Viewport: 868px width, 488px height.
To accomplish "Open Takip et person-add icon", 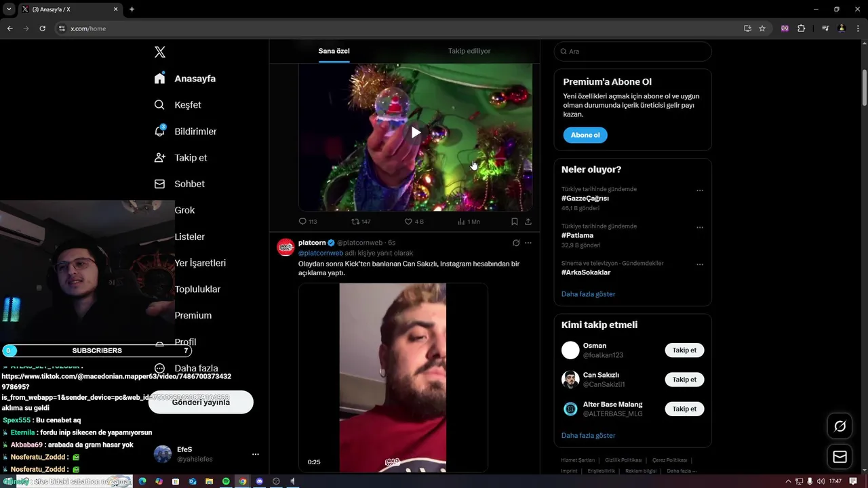I will tap(159, 157).
